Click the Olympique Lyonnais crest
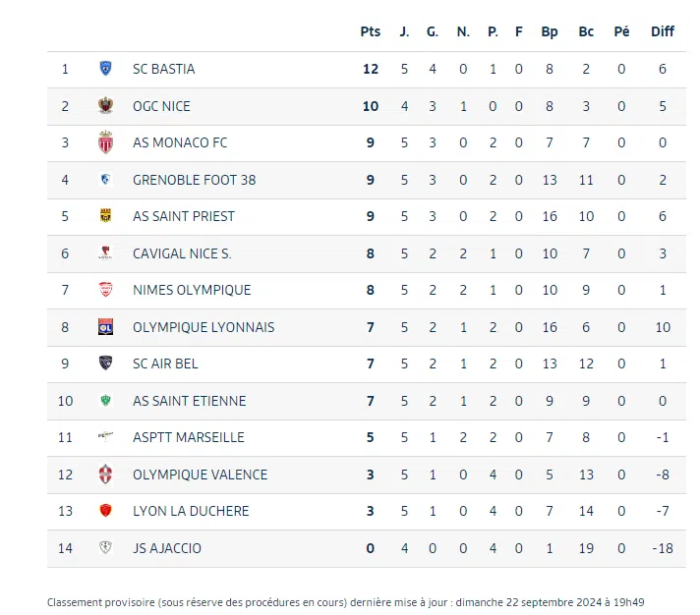 (105, 327)
